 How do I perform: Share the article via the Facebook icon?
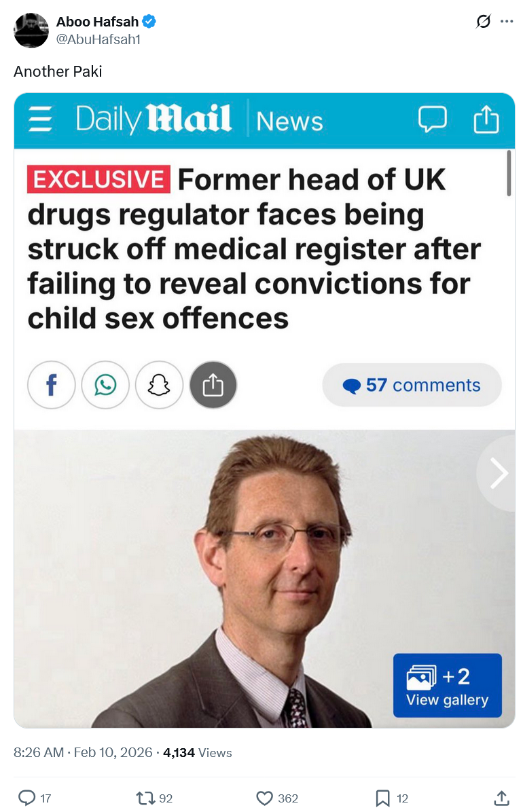[x=52, y=385]
